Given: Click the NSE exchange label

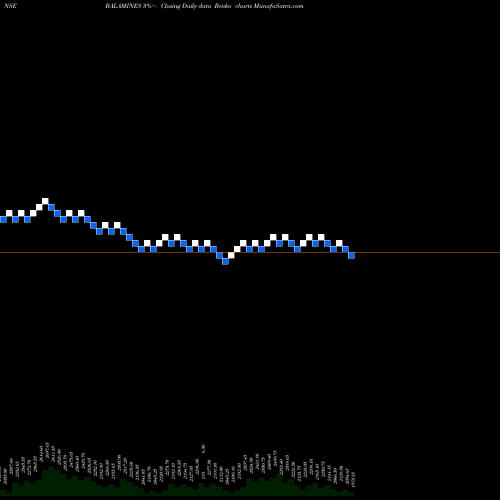Looking at the screenshot, I should click(11, 6).
